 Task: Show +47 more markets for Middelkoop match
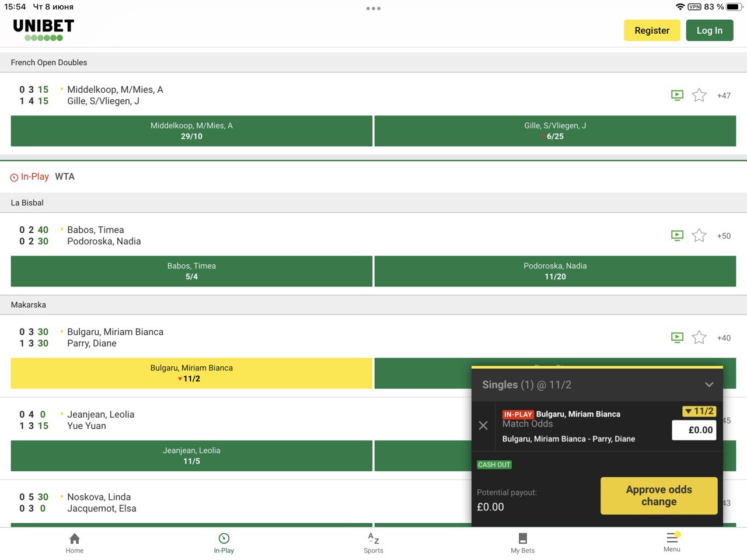[x=724, y=96]
